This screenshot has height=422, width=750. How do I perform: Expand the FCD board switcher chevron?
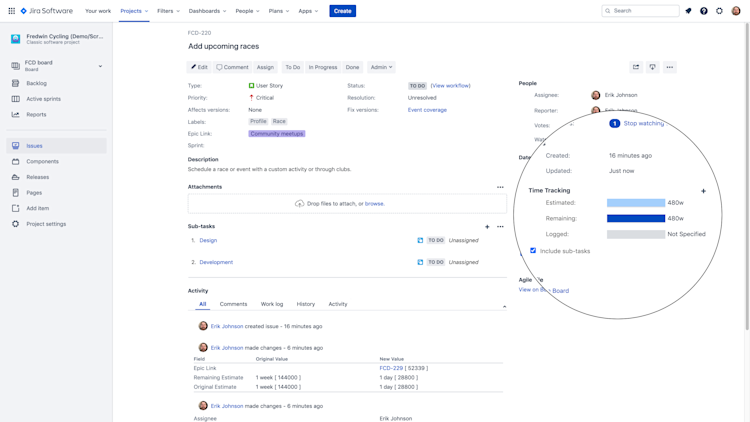coord(100,66)
